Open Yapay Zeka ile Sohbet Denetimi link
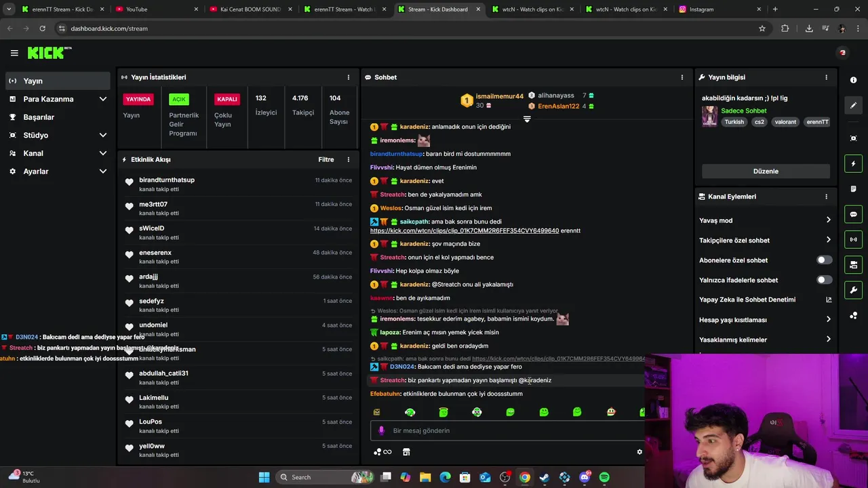Image resolution: width=868 pixels, height=488 pixels. coord(764,300)
